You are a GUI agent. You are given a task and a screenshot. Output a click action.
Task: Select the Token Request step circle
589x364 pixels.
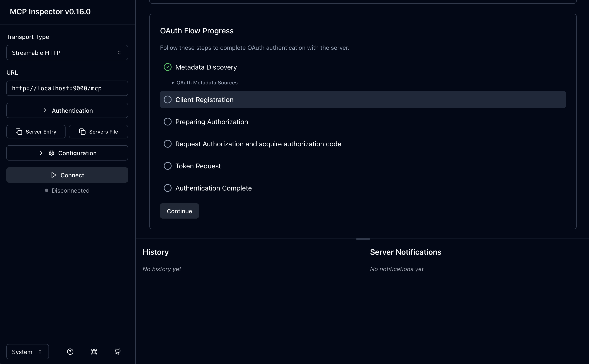coord(168,166)
